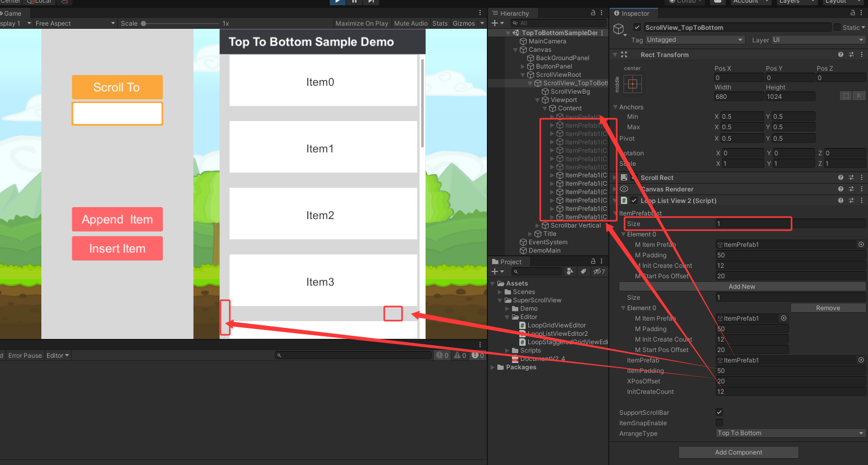Open object picker for ItemPrefab field
This screenshot has height=465, width=868.
861,360
